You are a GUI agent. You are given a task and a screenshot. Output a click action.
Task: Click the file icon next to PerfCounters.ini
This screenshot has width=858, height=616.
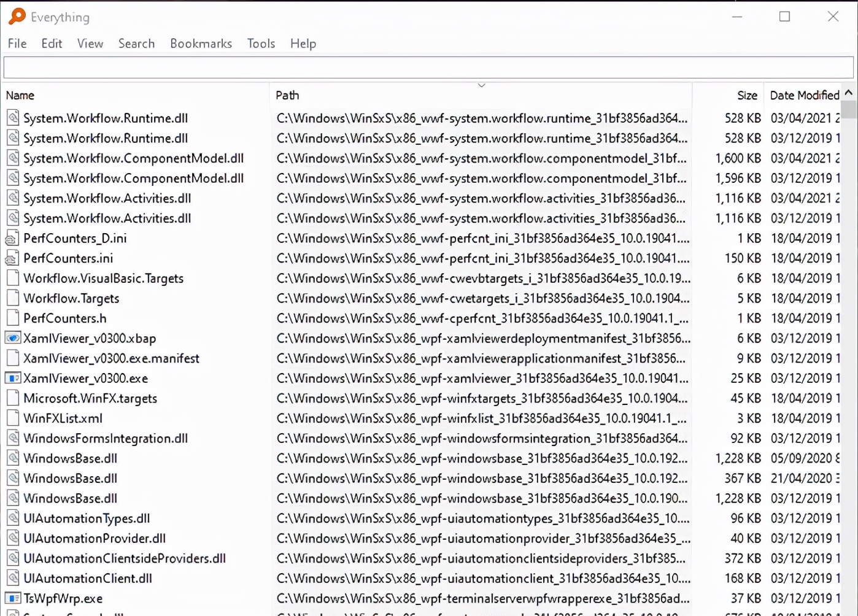point(12,258)
